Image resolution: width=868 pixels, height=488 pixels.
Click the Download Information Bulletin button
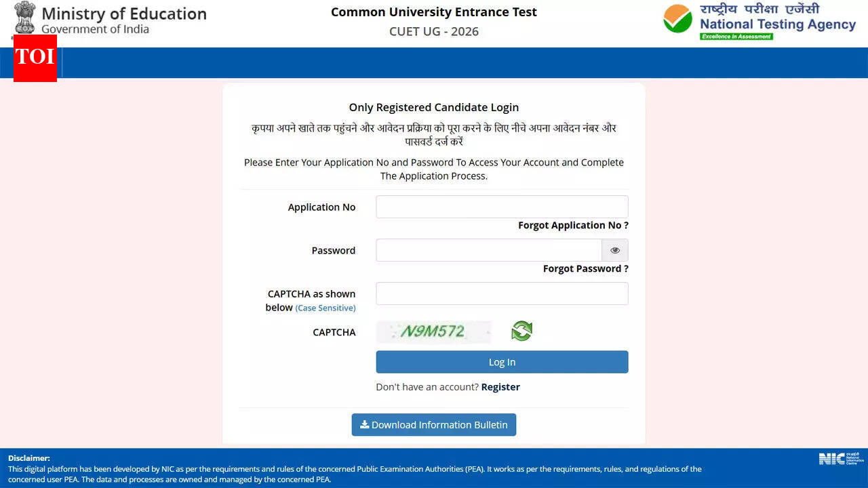433,424
